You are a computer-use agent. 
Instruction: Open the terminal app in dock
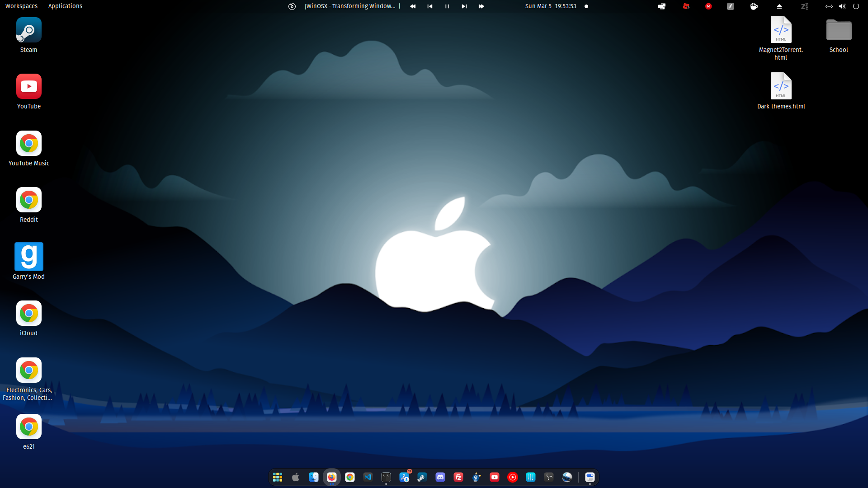point(386,477)
